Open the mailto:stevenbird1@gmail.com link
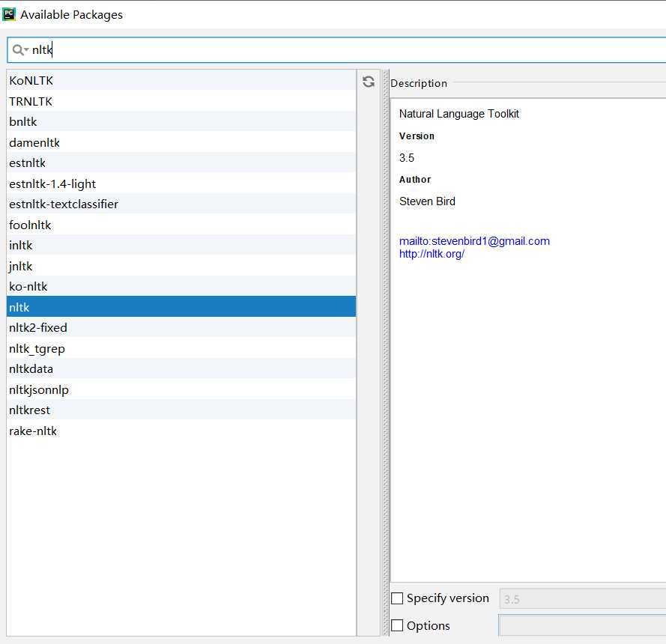Screen dimensions: 666x644 (x=474, y=241)
